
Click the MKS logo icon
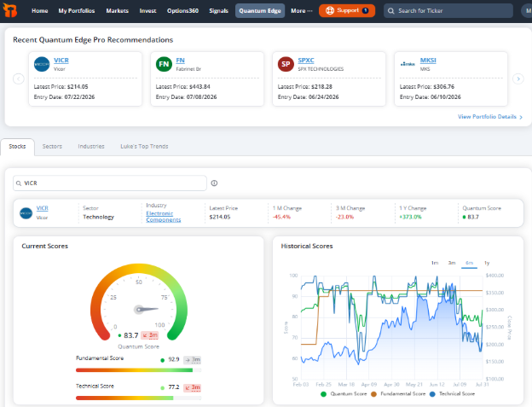(x=408, y=64)
